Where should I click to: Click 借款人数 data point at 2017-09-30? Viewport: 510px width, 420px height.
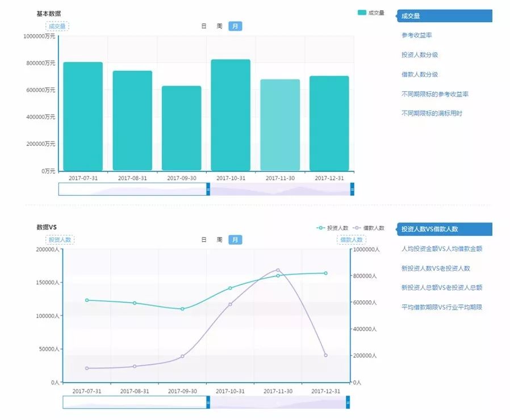click(x=182, y=356)
